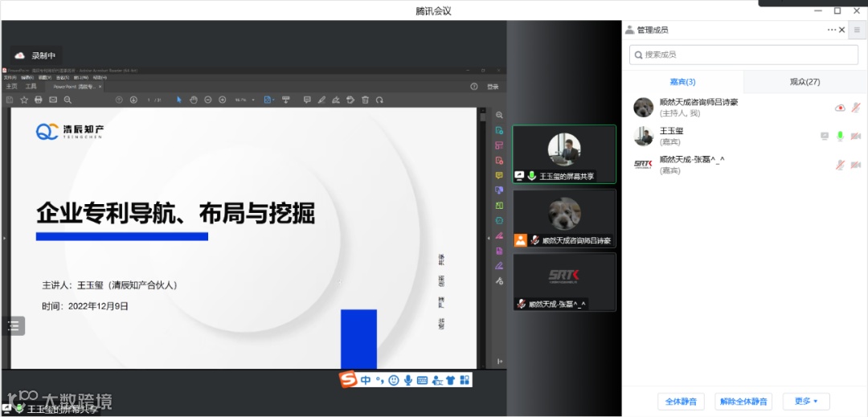Select the hand pan tool
Screen dimensions: 868x417
(x=193, y=100)
